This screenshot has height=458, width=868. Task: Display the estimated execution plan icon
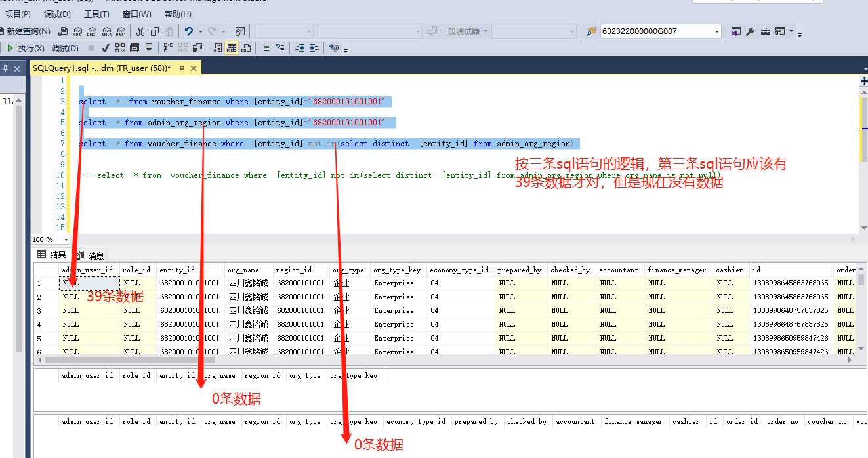point(119,48)
